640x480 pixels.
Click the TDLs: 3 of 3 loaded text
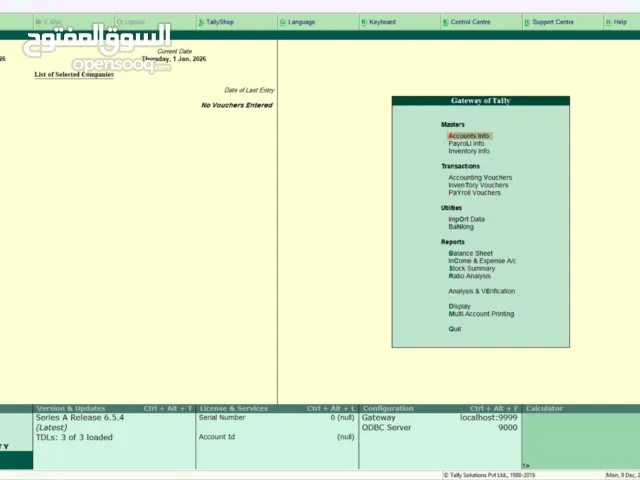[x=74, y=437]
